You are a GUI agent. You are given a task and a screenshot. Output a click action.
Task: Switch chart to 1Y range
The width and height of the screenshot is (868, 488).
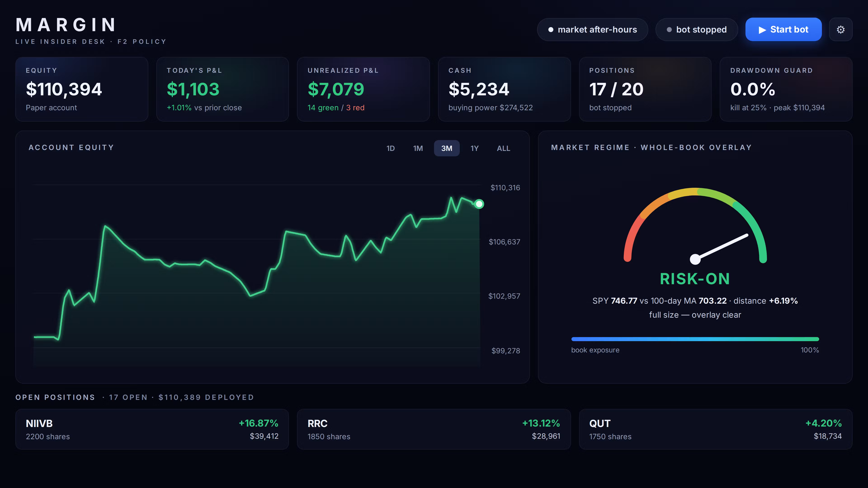[x=474, y=148]
